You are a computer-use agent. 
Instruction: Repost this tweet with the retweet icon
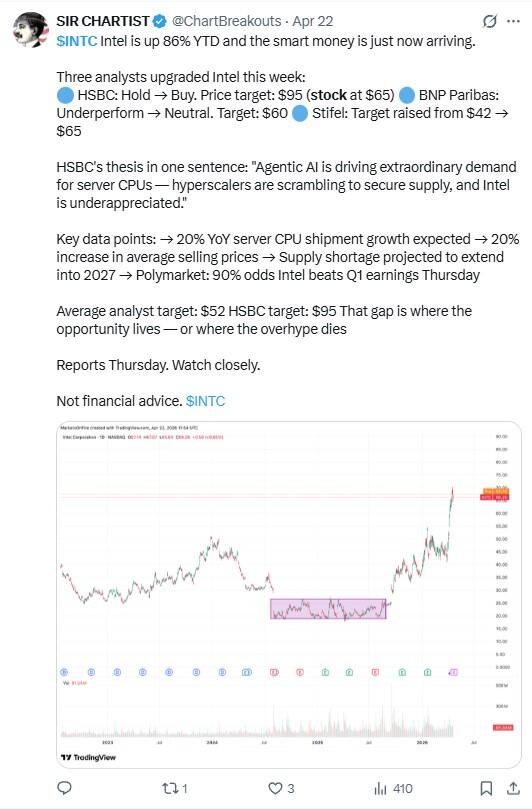coord(174,788)
